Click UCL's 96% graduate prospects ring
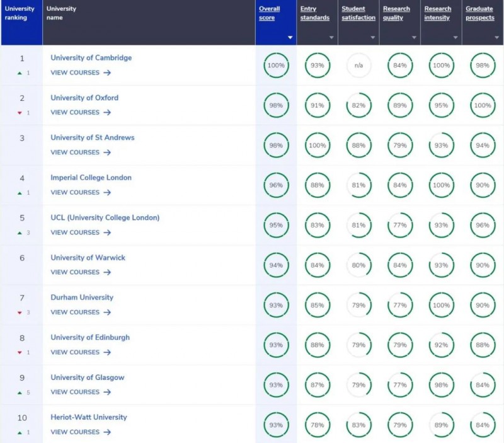The width and height of the screenshot is (504, 443). coord(483,225)
